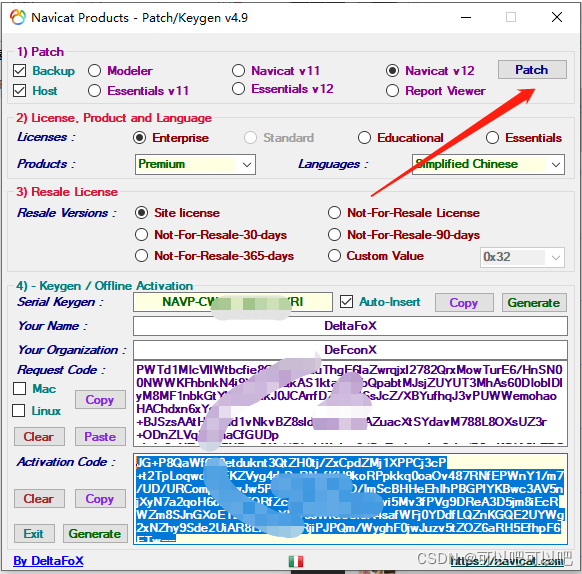Click inside the Activation Code text area
This screenshot has height=574, width=582.
pos(350,499)
